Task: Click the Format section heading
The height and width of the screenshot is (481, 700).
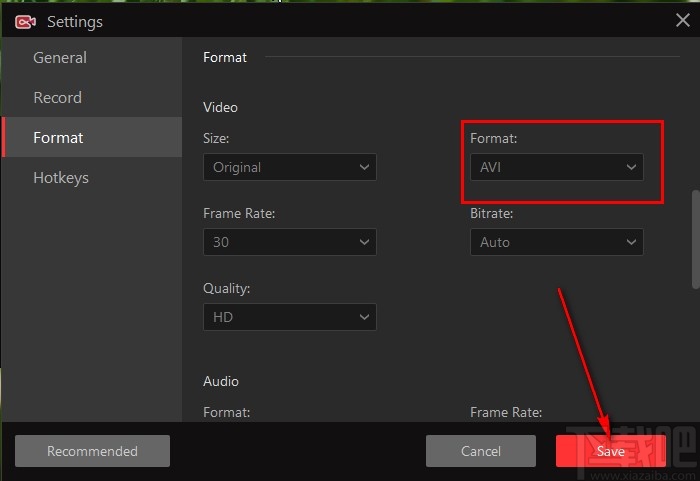Action: point(225,58)
